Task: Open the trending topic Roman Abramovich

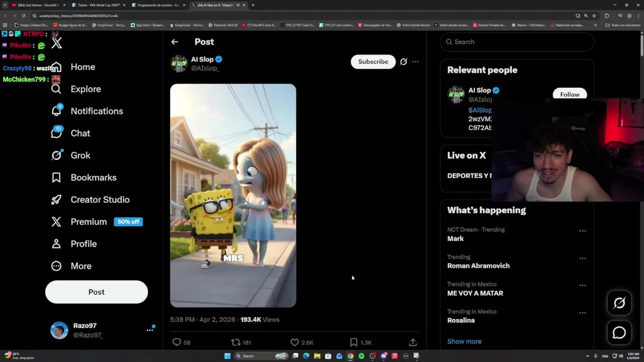Action: [x=478, y=266]
